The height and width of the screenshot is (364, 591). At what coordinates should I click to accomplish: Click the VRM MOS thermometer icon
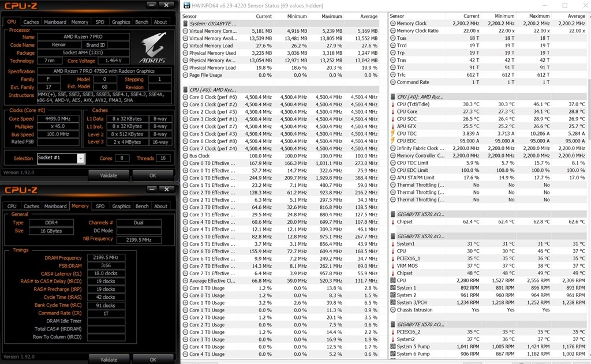pyautogui.click(x=392, y=266)
